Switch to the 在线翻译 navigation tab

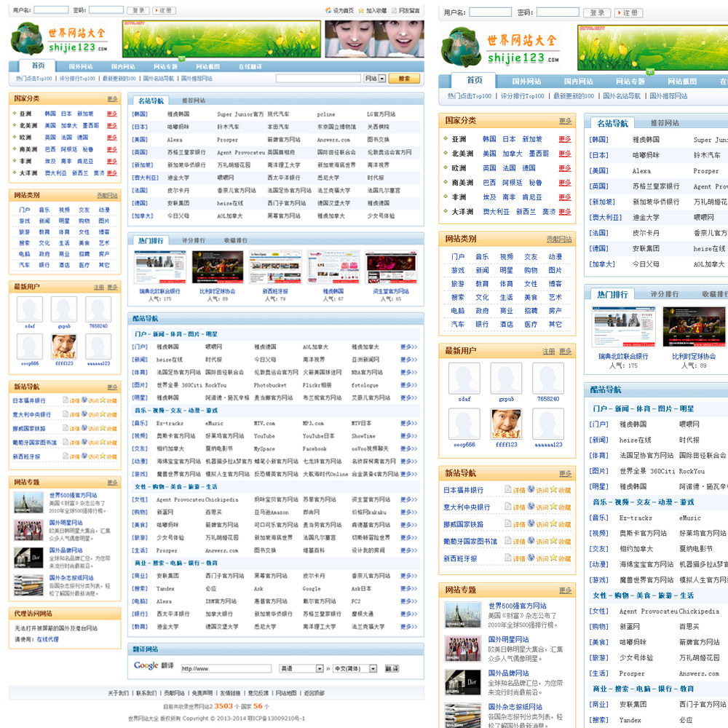(250, 66)
